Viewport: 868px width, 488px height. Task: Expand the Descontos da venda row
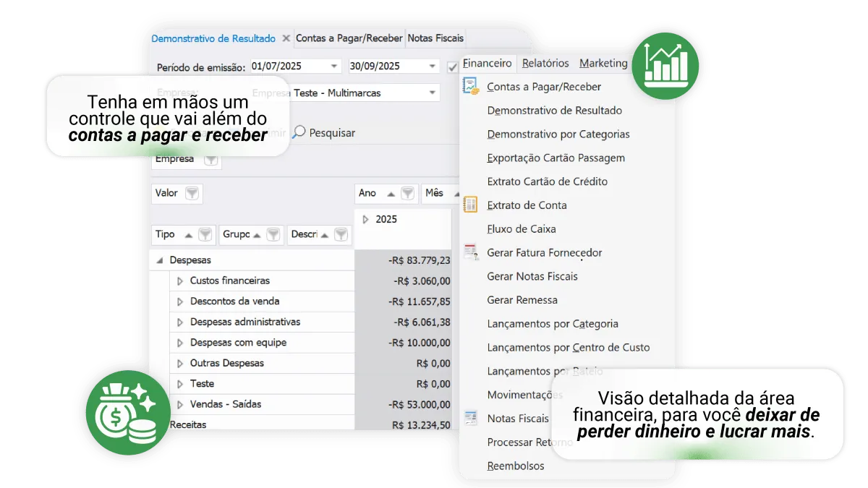coord(180,301)
